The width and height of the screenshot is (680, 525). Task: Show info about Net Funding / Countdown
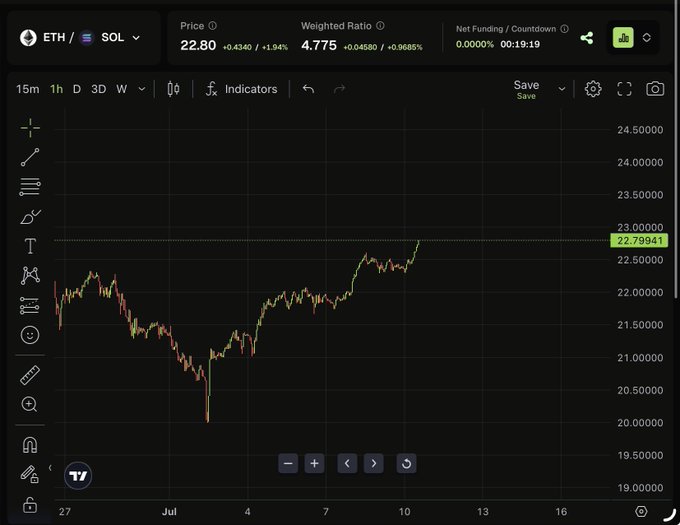click(564, 29)
